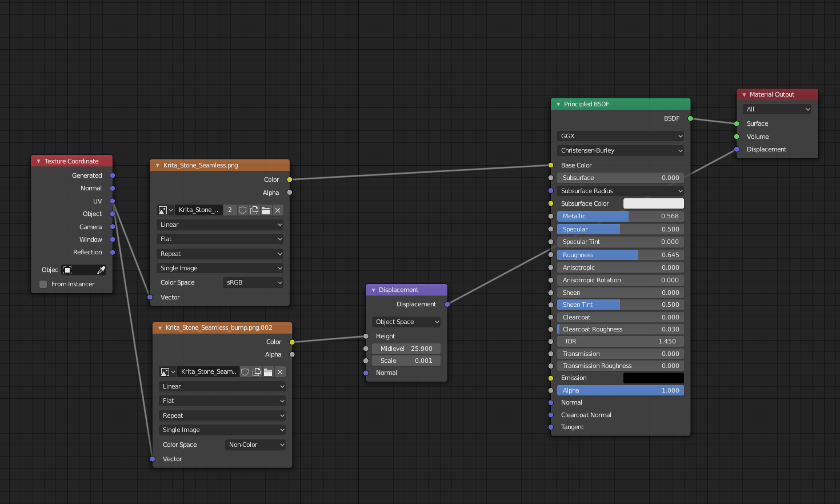Click Krita_Stone_.. image name field
This screenshot has width=840, height=504.
click(x=198, y=210)
